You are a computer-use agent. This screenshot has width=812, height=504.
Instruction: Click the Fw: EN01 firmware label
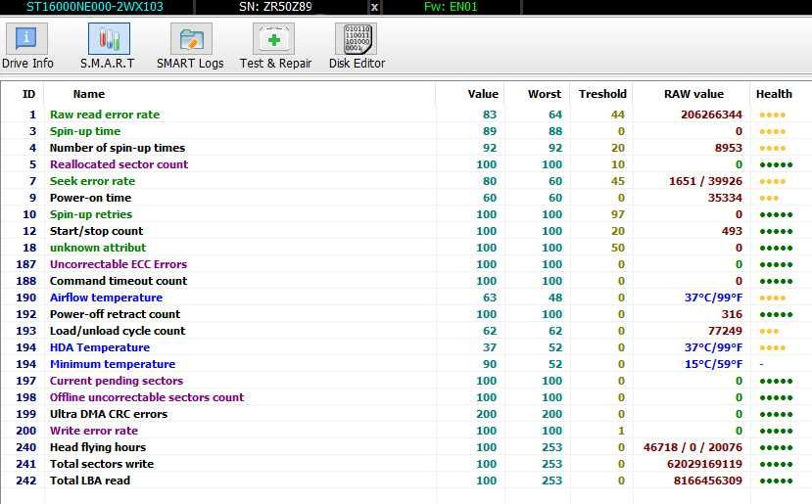click(451, 7)
